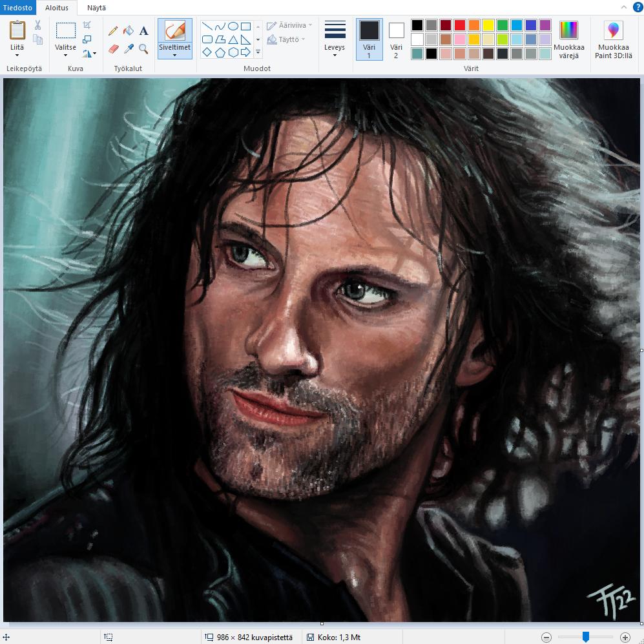Click the Muokkaa värejä button
Image resolution: width=644 pixels, height=644 pixels.
pyautogui.click(x=569, y=39)
